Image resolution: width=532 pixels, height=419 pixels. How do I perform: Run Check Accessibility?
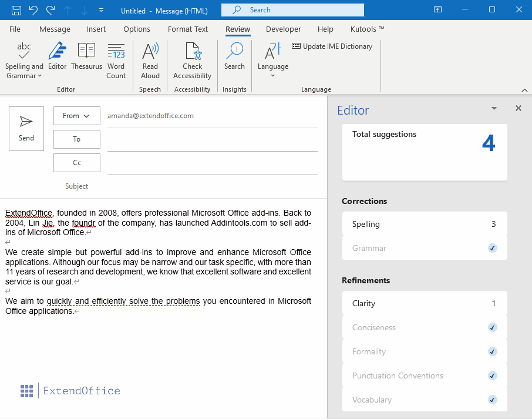(x=192, y=61)
